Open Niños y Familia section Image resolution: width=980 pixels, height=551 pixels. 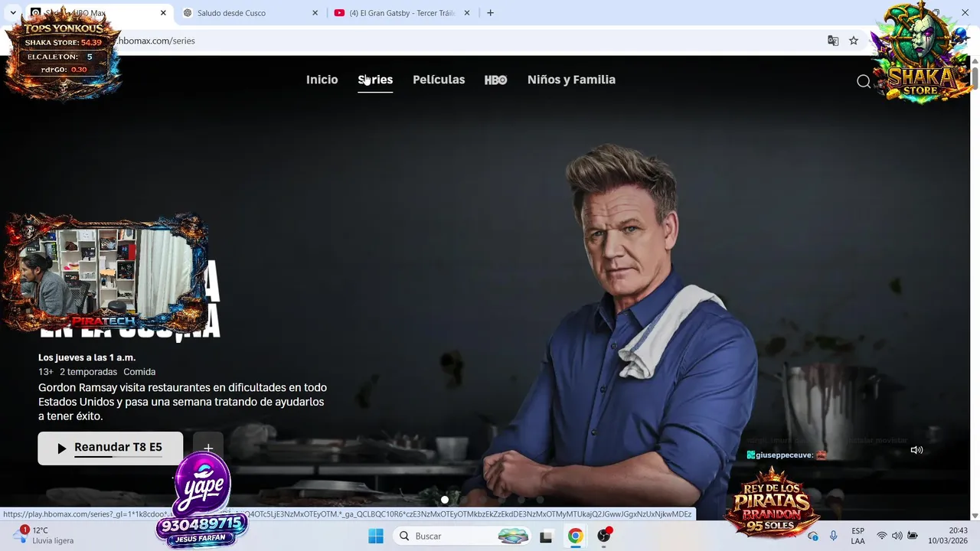tap(571, 80)
